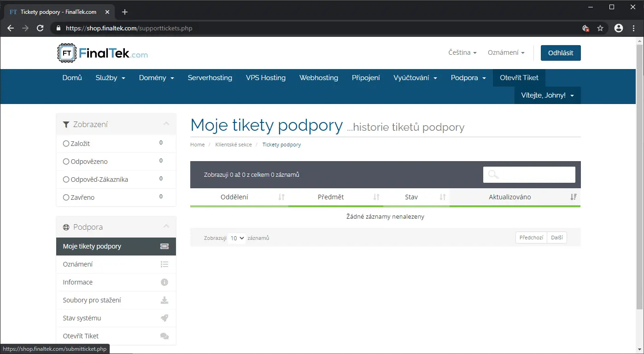The image size is (644, 354).
Task: Bookmark this page with the star icon
Action: pyautogui.click(x=600, y=28)
